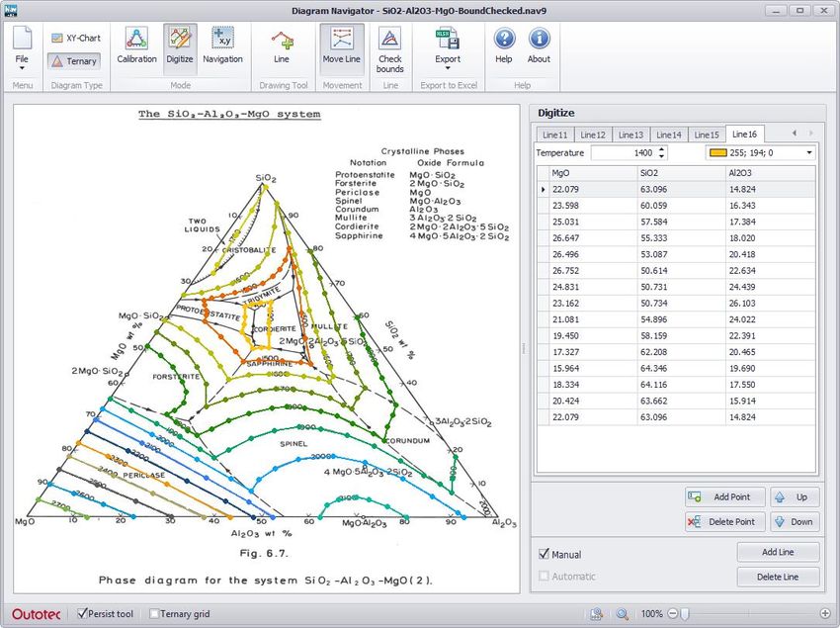The height and width of the screenshot is (628, 840).
Task: Click the Add Line button
Action: point(779,553)
